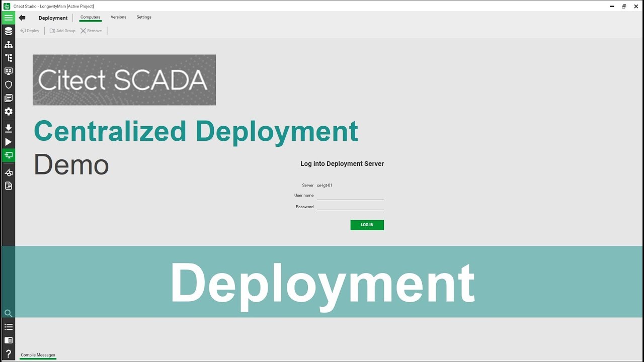Screen dimensions: 644x362
Task: Open the Standards activity stacked pages icon
Action: [8, 98]
